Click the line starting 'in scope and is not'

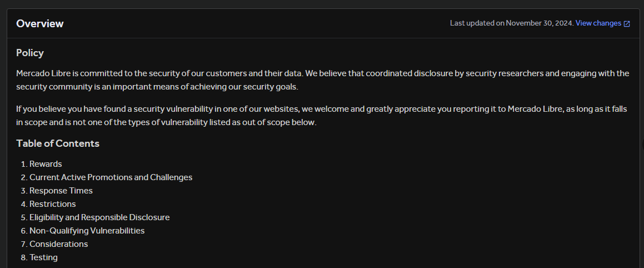pyautogui.click(x=166, y=122)
